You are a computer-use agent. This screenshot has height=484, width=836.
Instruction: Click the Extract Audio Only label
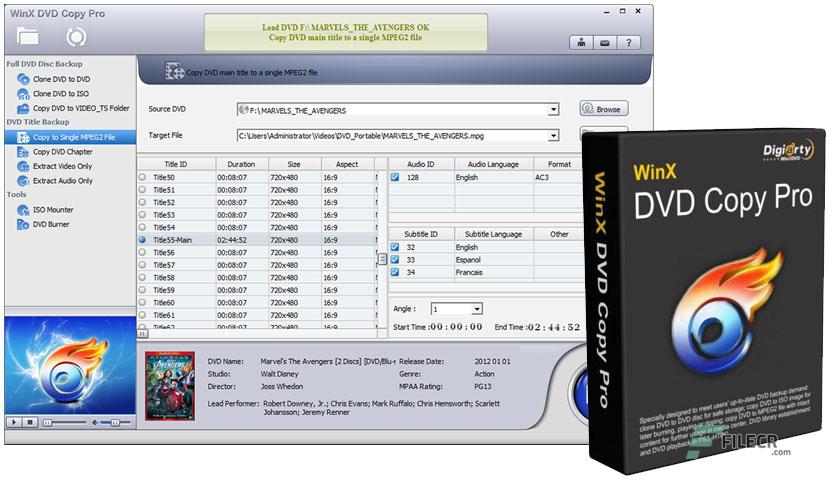coord(62,181)
